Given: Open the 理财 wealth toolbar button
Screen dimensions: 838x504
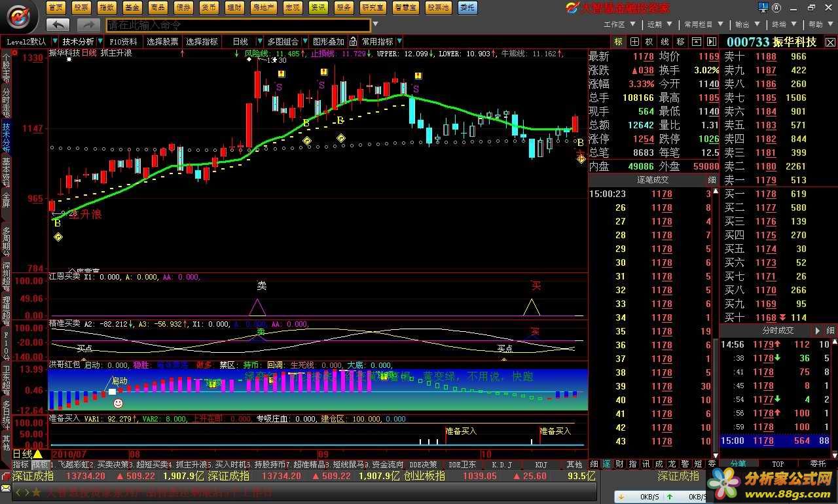Looking at the screenshot, I should (x=234, y=7).
